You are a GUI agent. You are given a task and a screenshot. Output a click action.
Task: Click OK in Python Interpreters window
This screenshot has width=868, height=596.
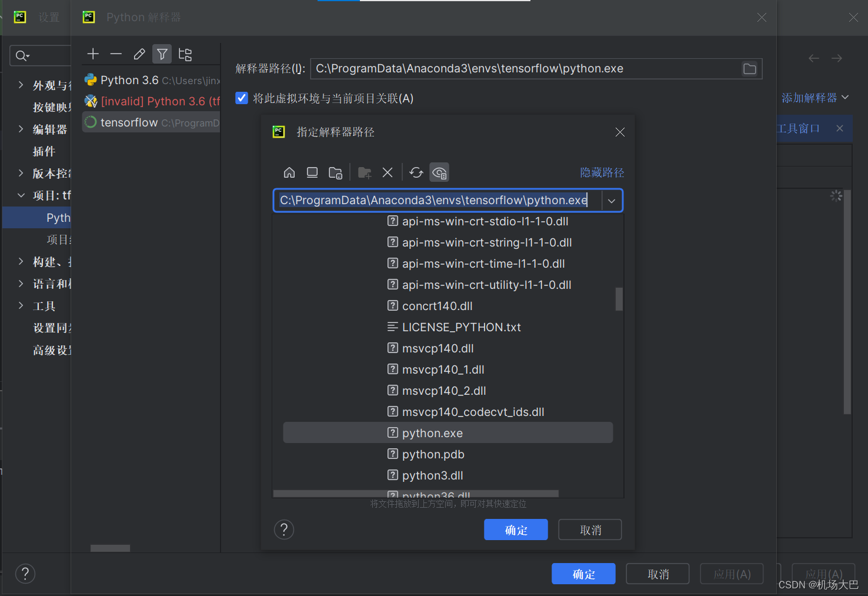(x=583, y=574)
